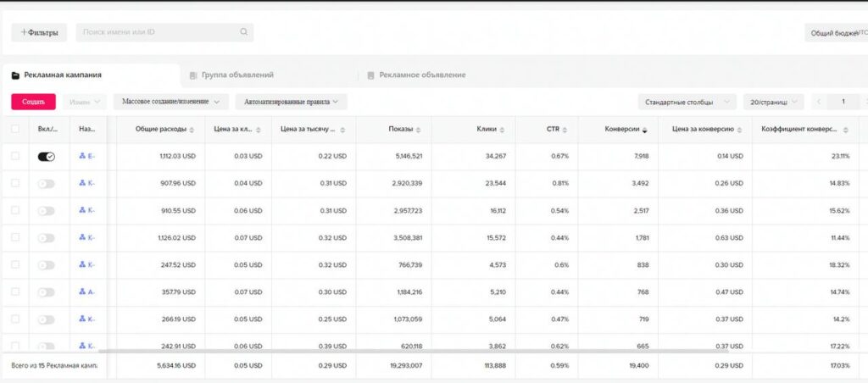Change the 20/страница page size dropdown
The image size is (868, 383).
(x=772, y=102)
